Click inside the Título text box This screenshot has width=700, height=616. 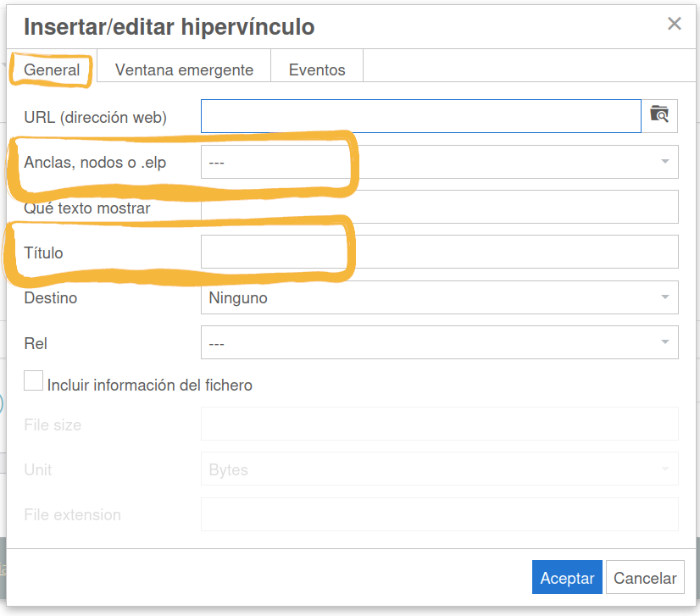point(439,252)
